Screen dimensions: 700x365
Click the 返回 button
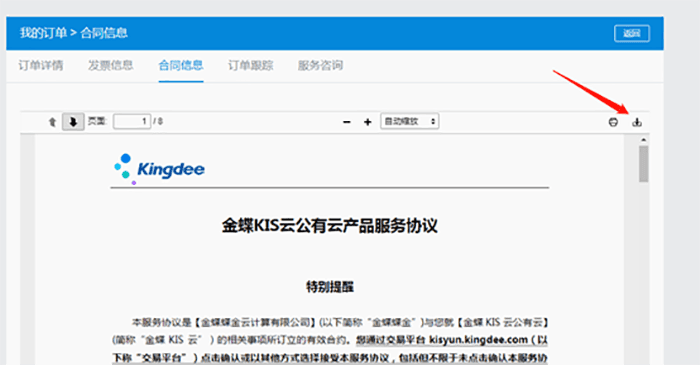click(632, 33)
